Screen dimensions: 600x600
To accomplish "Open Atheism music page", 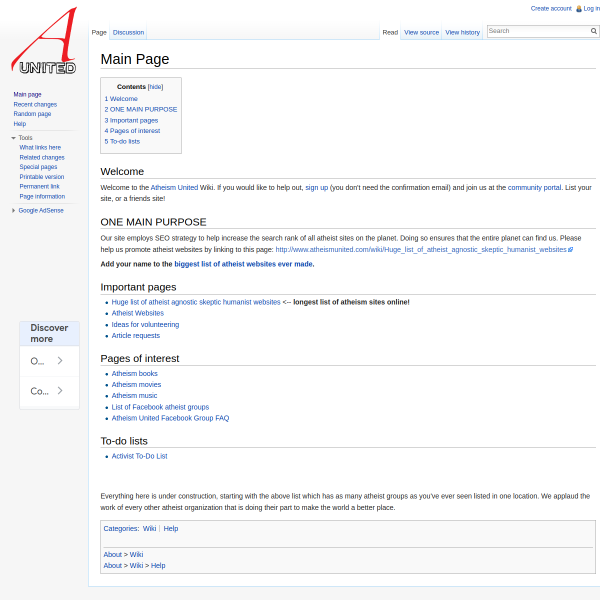I will 134,396.
